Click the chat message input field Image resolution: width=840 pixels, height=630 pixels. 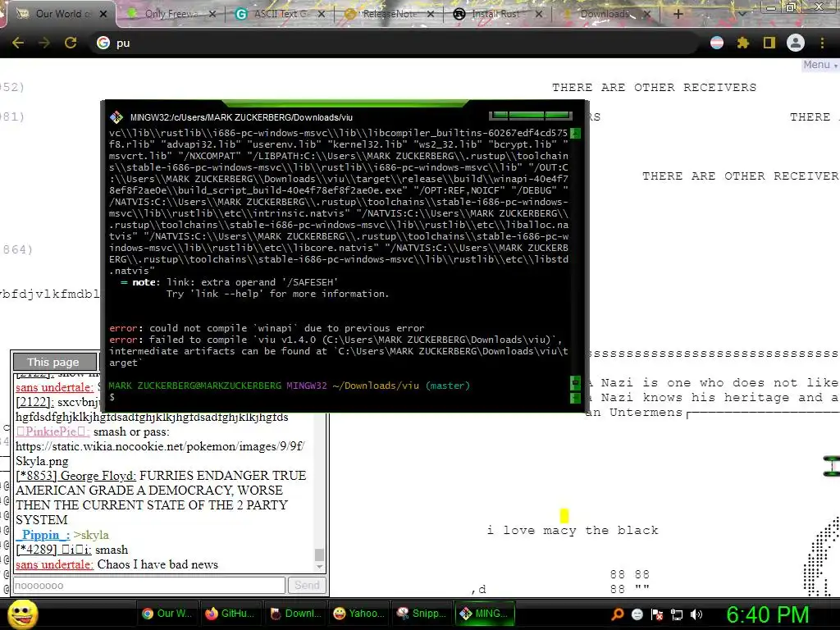coord(149,586)
